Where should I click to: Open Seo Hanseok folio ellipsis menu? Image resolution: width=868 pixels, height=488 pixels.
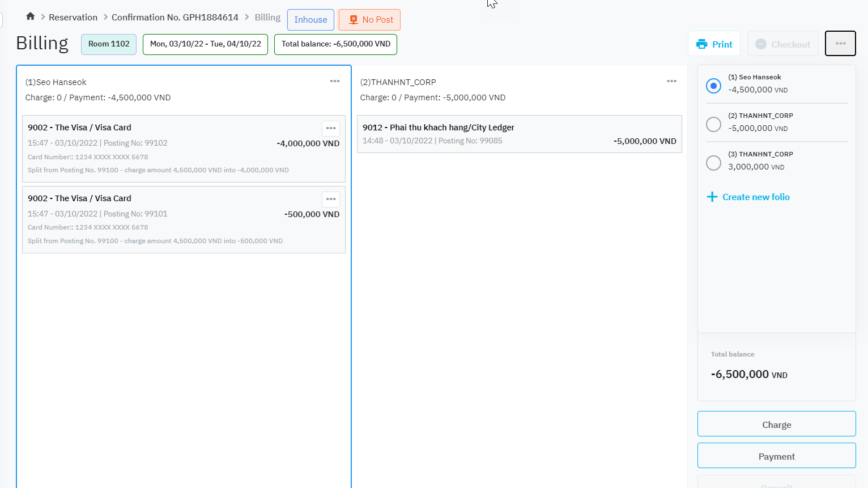coord(335,81)
